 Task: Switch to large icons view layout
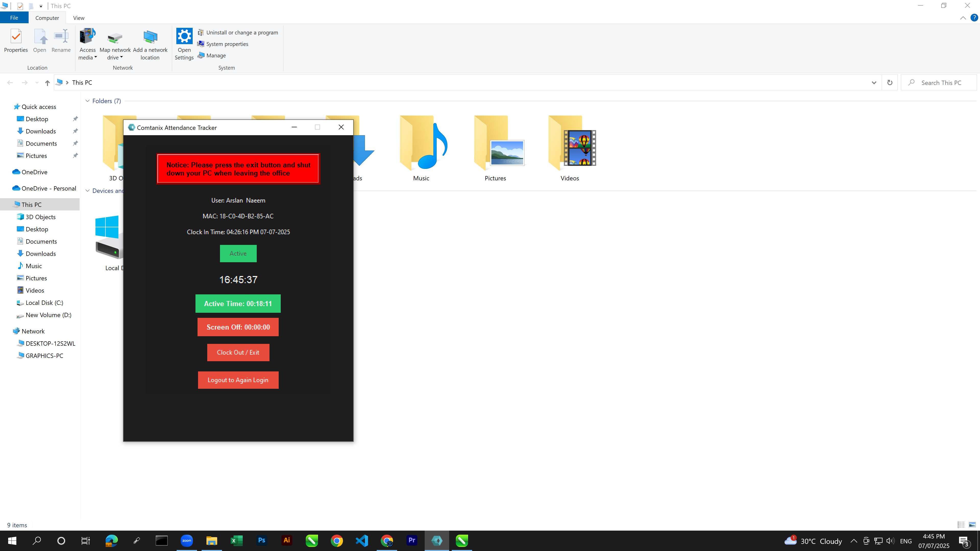(972, 525)
